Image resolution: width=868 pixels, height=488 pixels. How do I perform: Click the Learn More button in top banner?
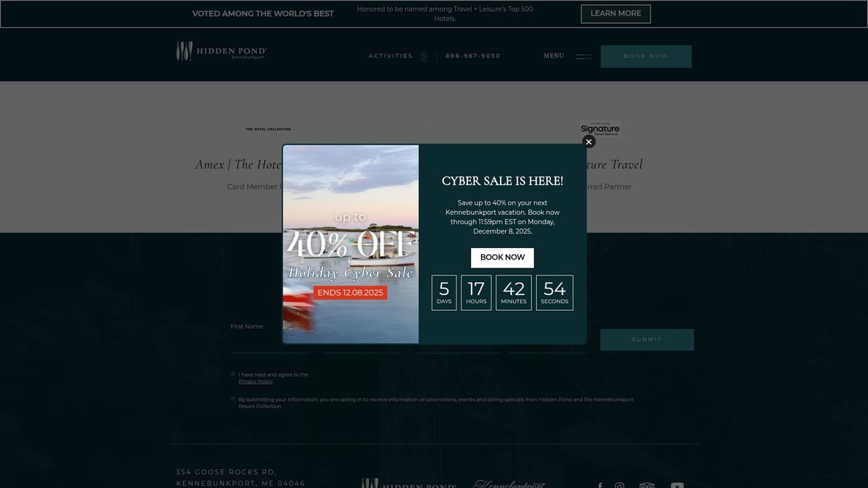616,14
